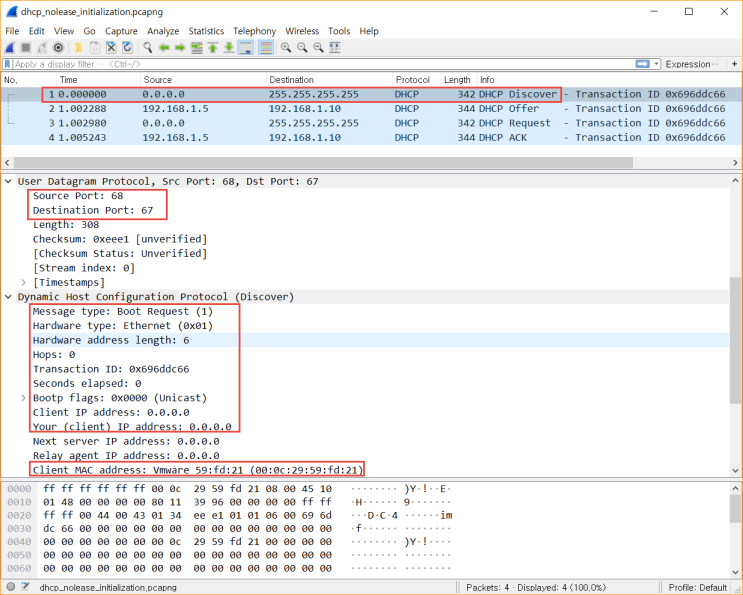Click the display filter bookmark icon

click(x=8, y=64)
